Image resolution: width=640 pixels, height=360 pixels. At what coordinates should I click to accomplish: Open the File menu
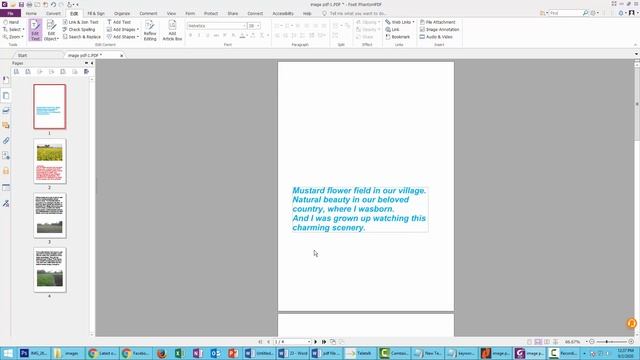coord(10,13)
